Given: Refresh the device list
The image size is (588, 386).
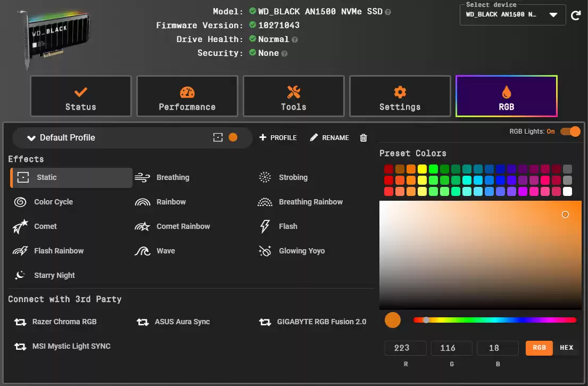Looking at the screenshot, I should pyautogui.click(x=575, y=15).
